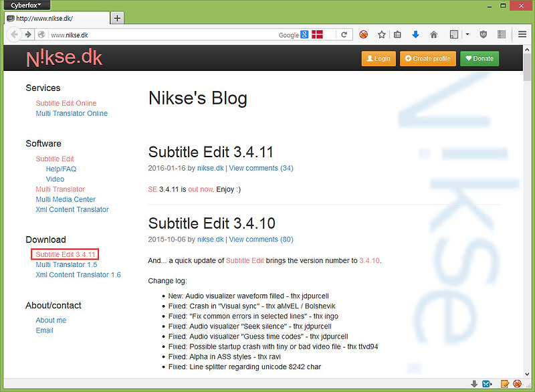This screenshot has height=392, width=535.
Task: Open the Video link
Action: (55, 179)
